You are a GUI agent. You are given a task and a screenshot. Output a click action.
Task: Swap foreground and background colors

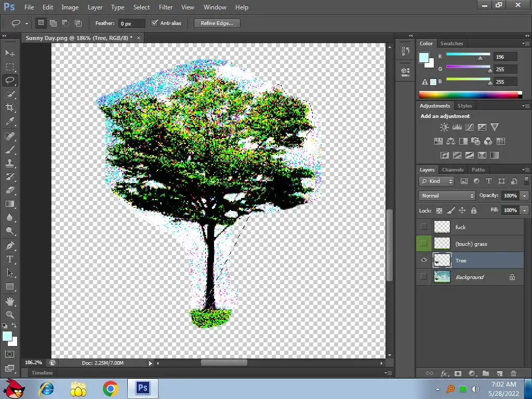[x=14, y=325]
